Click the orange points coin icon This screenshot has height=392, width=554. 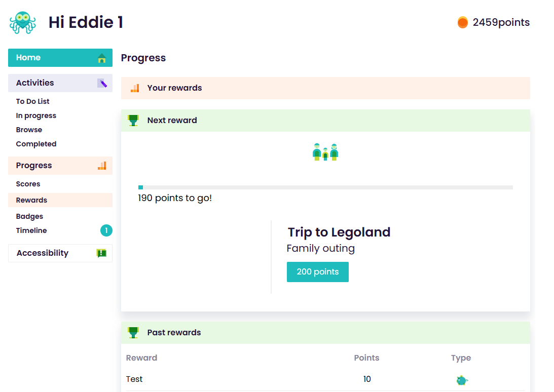point(462,22)
